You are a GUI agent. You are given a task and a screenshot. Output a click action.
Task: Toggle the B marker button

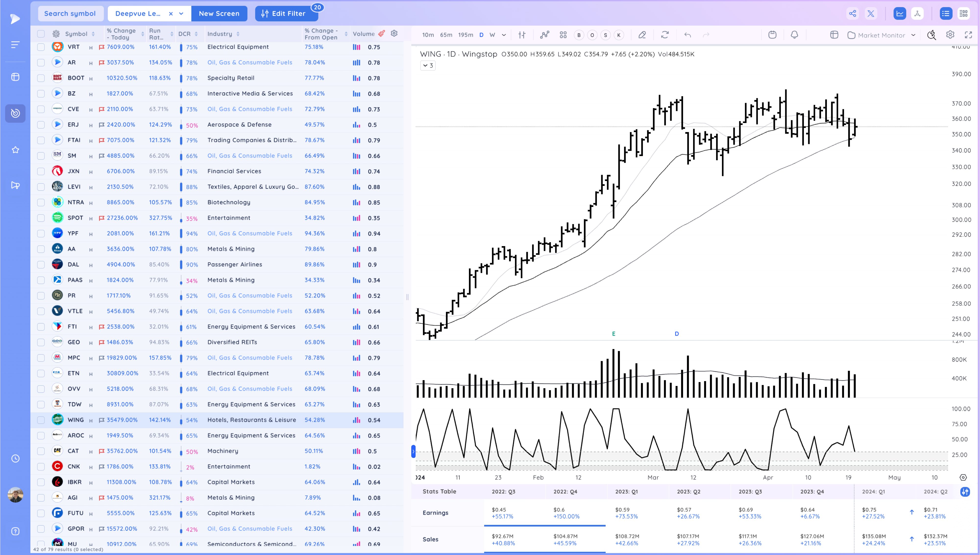579,35
